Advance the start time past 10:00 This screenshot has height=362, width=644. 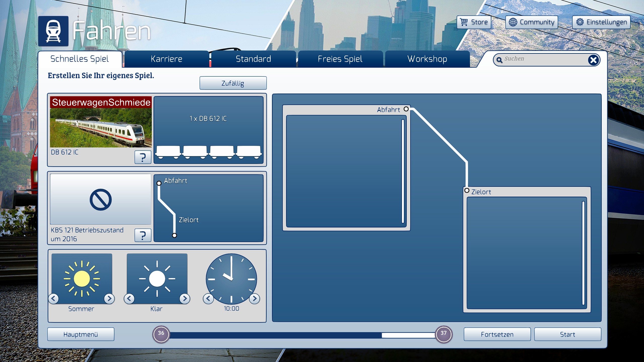254,299
